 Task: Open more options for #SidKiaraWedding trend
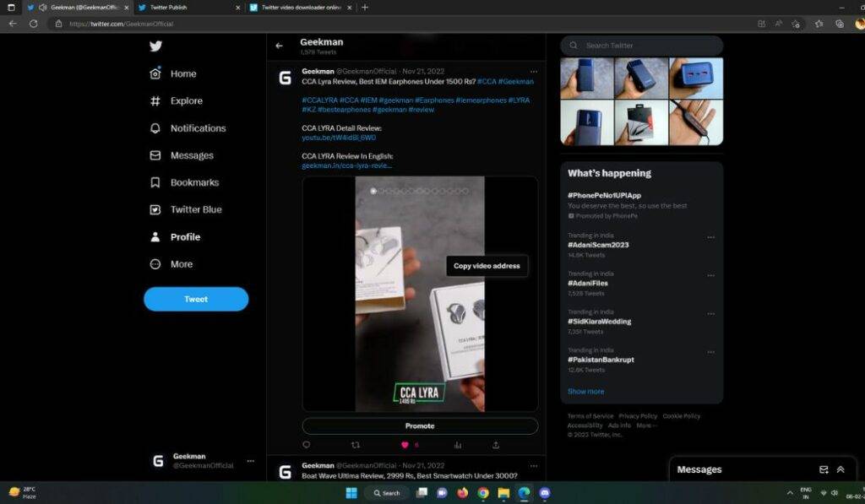pos(710,314)
